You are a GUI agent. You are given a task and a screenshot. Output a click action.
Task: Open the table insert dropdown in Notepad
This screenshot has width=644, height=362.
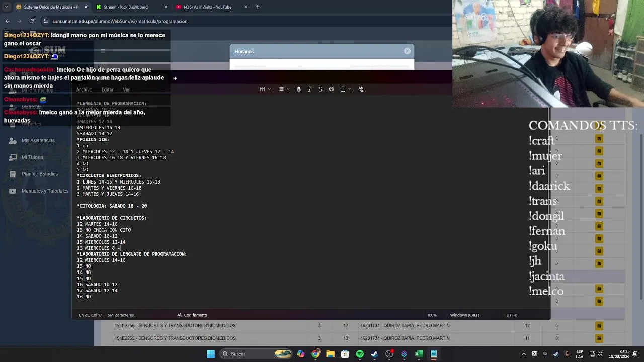click(x=345, y=89)
